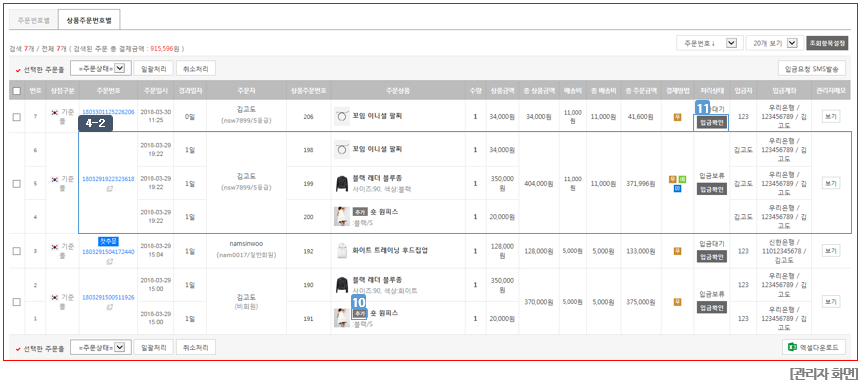The height and width of the screenshot is (384, 860).
Task: Click 입금확인 for the 133,000원 order
Action: (712, 257)
